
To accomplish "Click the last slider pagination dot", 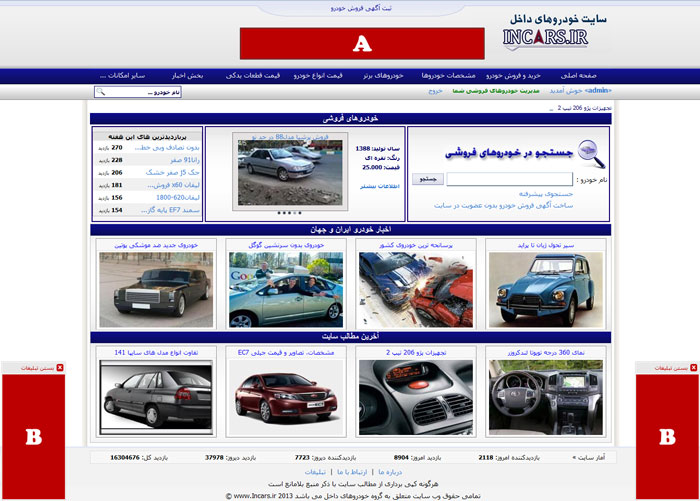I will click(300, 213).
